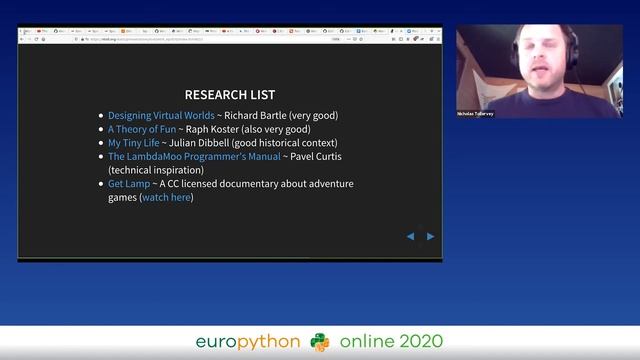Follow the 'watch here' link
Viewport: 640px width, 360px height.
point(167,198)
